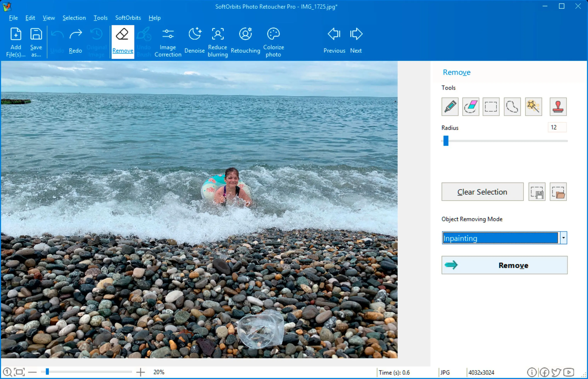Select the Marker/Brush selection tool
Image resolution: width=588 pixels, height=379 pixels.
tap(450, 107)
